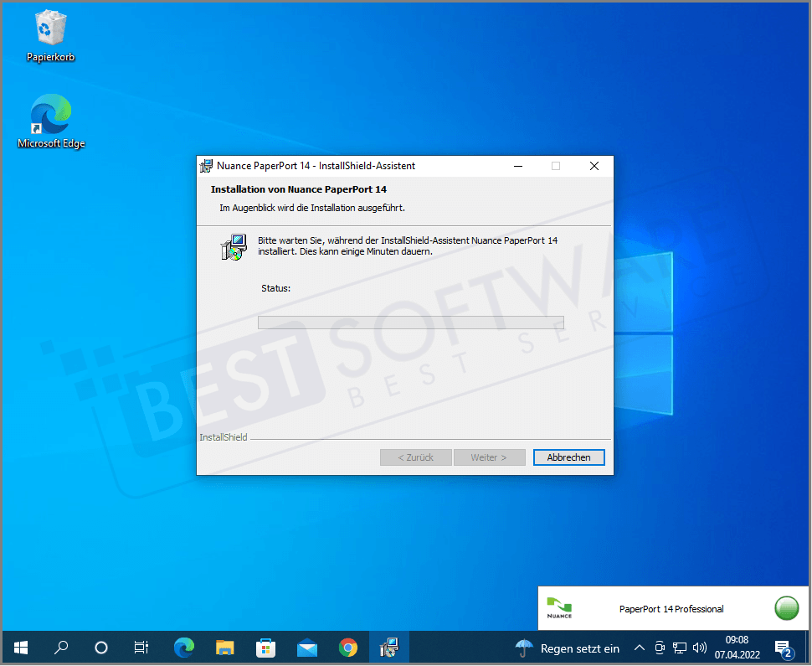This screenshot has width=812, height=666.
Task: Click the Nuance logo on the PaperPort popup
Action: pos(559,608)
